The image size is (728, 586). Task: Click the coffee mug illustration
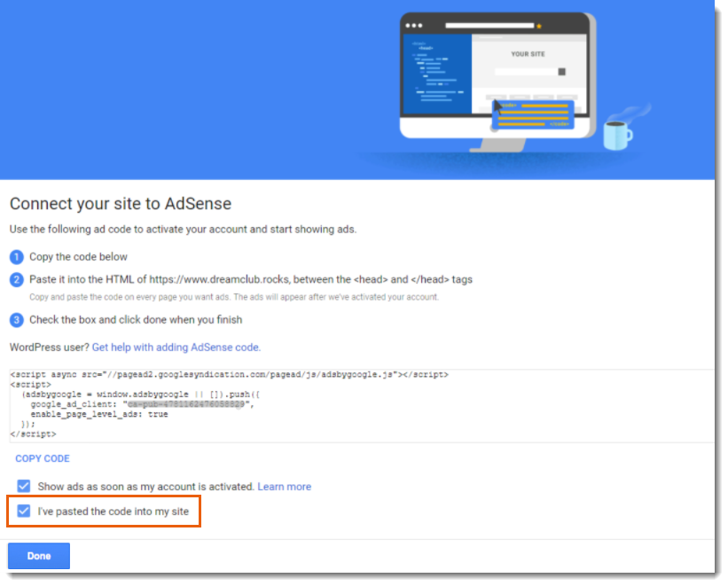(617, 135)
